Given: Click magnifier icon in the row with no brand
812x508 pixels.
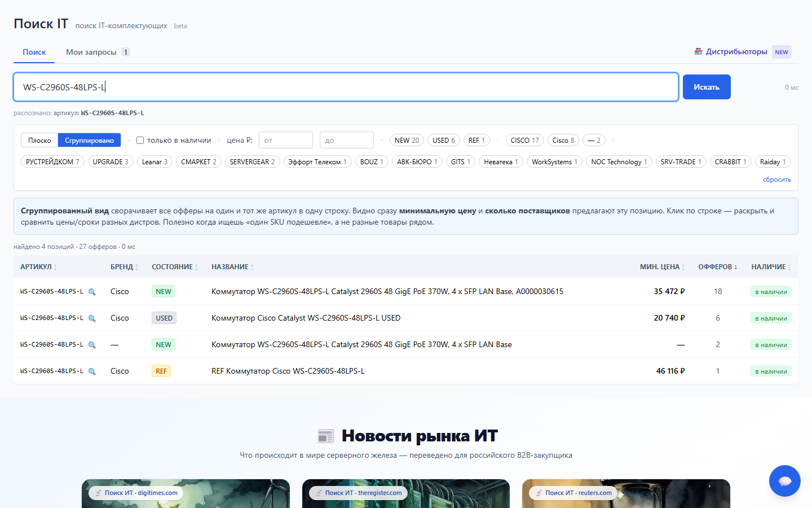Looking at the screenshot, I should tap(92, 345).
